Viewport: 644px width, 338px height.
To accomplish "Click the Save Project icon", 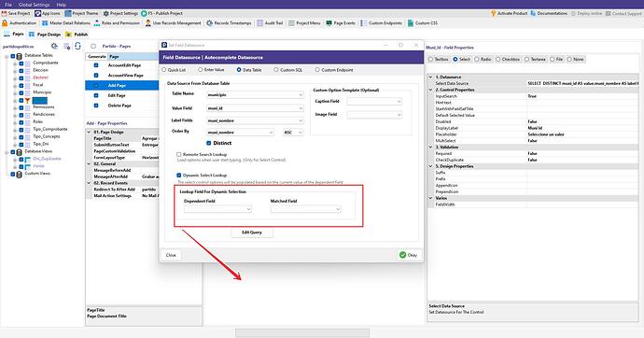I will pos(4,14).
